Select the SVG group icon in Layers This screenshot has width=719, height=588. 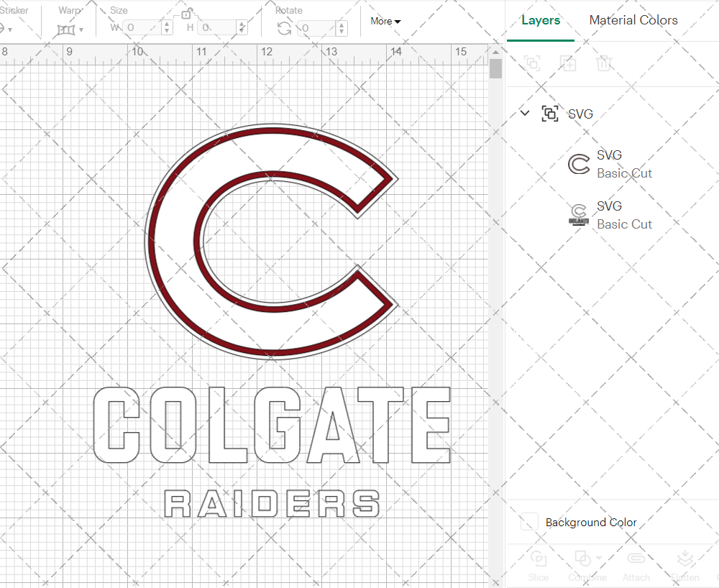point(550,113)
